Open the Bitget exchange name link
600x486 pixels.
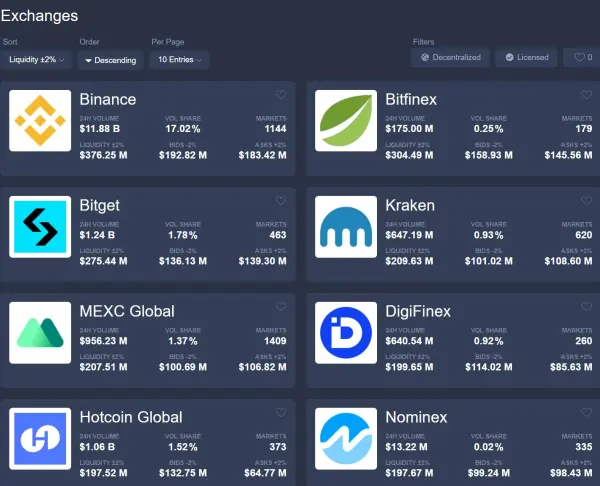pos(99,205)
